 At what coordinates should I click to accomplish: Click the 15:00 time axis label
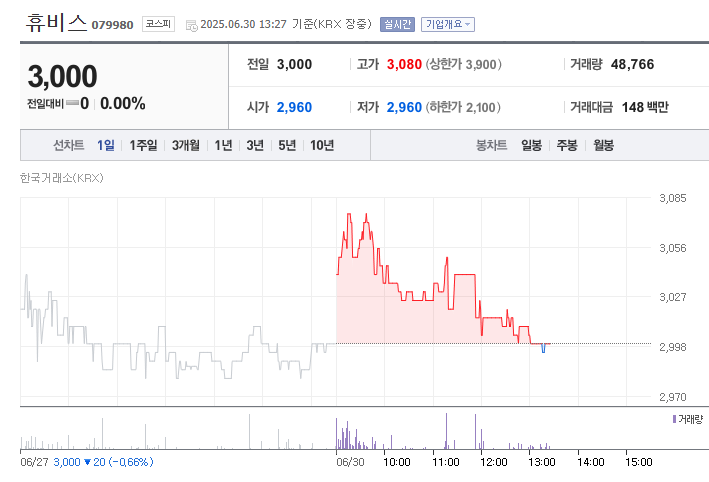(638, 462)
